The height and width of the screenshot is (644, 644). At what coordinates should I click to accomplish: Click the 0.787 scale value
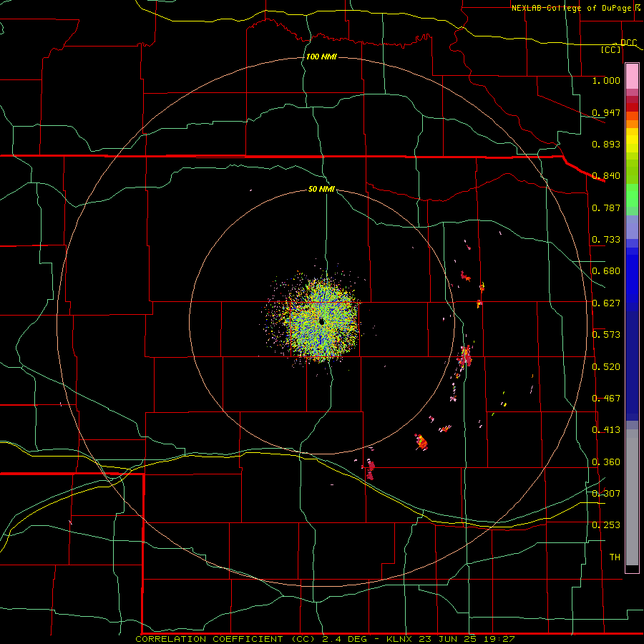[x=606, y=208]
